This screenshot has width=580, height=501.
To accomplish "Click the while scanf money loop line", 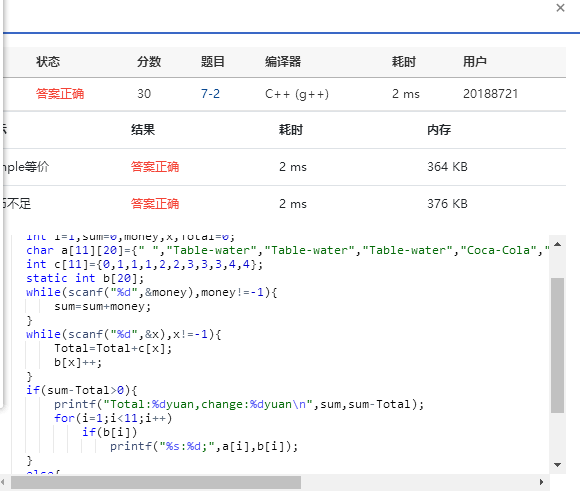I will pos(151,292).
